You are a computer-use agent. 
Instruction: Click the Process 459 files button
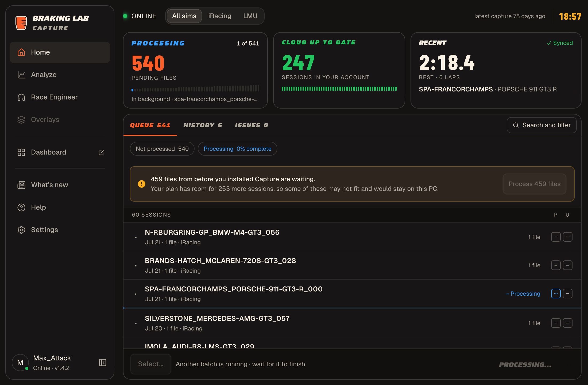click(x=535, y=184)
